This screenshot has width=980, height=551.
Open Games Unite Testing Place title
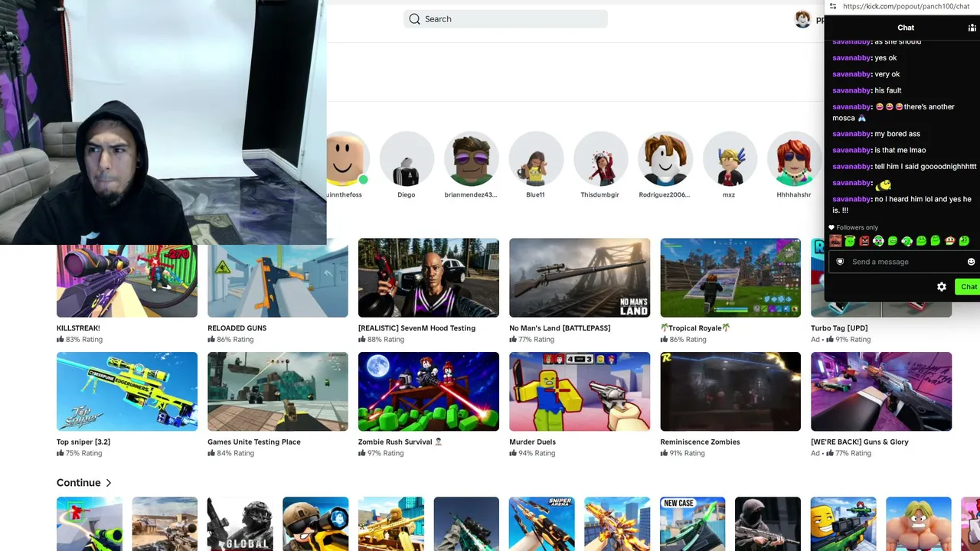(x=254, y=442)
